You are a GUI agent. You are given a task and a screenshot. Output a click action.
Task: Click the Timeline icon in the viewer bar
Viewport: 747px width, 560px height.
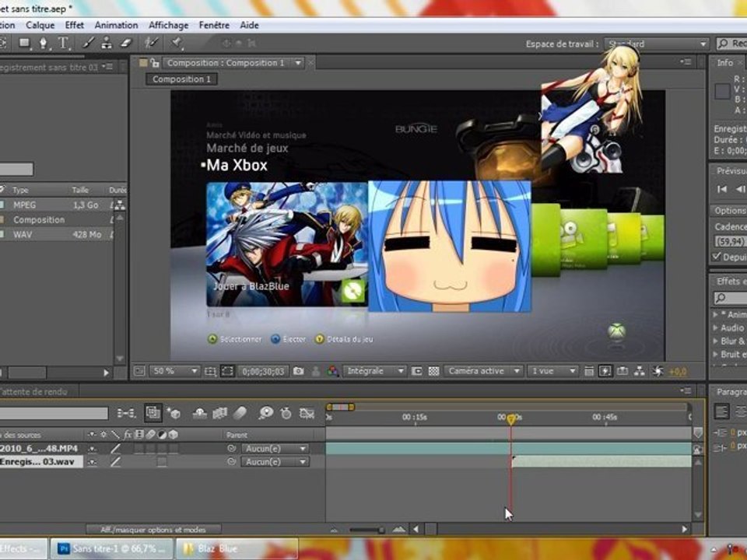(x=622, y=371)
